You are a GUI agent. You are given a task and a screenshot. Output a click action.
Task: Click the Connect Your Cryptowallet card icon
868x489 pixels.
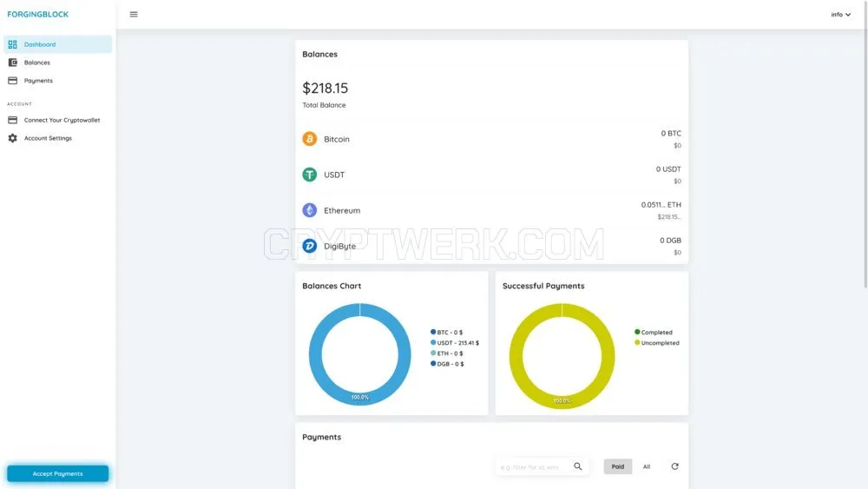tap(13, 120)
